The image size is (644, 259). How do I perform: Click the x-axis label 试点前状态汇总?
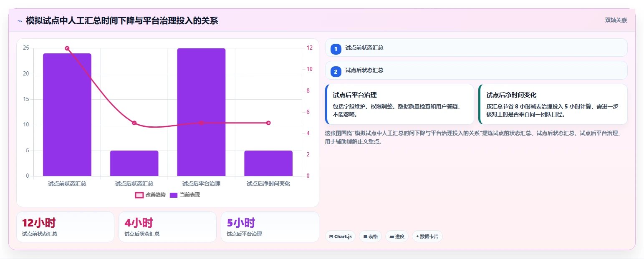(67, 184)
